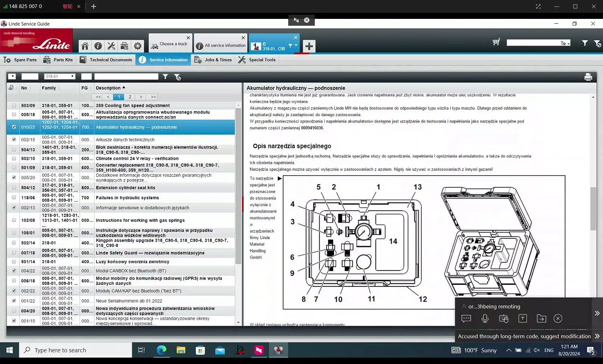603x364 pixels.
Task: Uncheck the selected row 010/22 checkbox
Action: tap(14, 127)
